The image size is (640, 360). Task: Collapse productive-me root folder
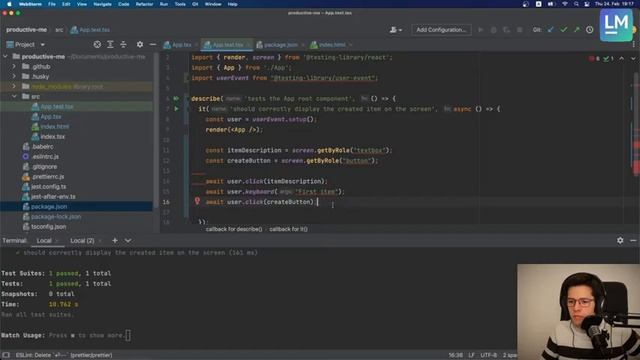[x=5, y=56]
